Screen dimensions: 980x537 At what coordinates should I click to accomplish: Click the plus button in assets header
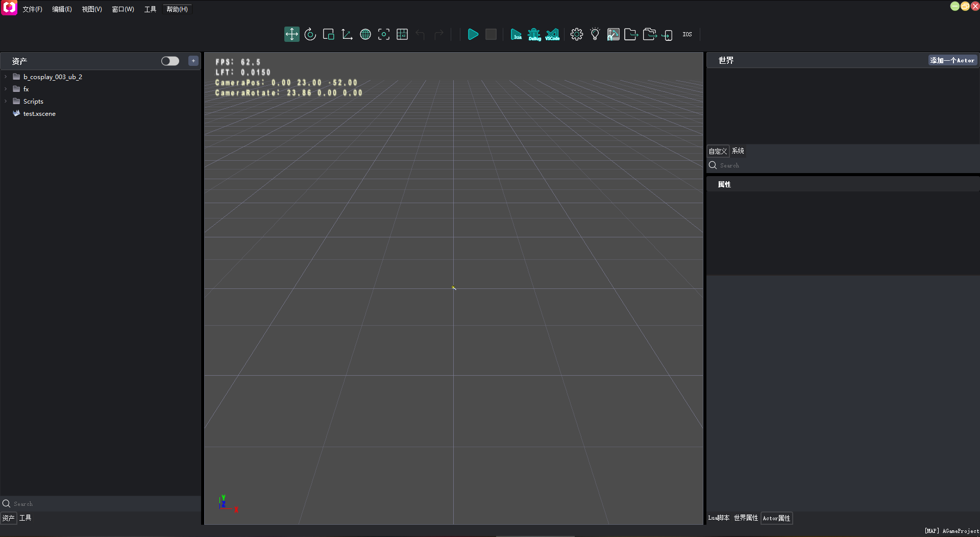coord(193,61)
